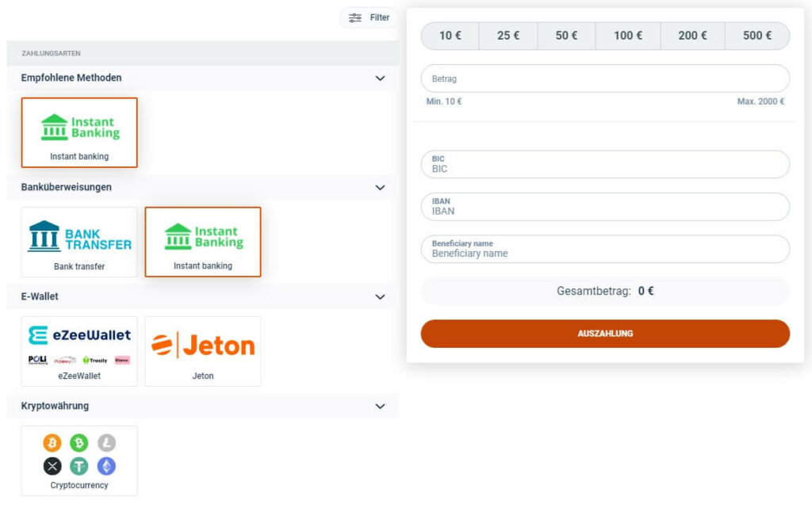
Task: Click the ZAHLUNGSARTEN heading
Action: click(x=51, y=53)
